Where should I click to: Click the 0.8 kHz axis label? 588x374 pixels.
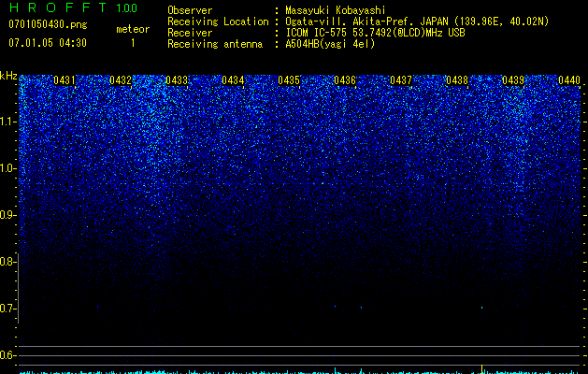7,262
